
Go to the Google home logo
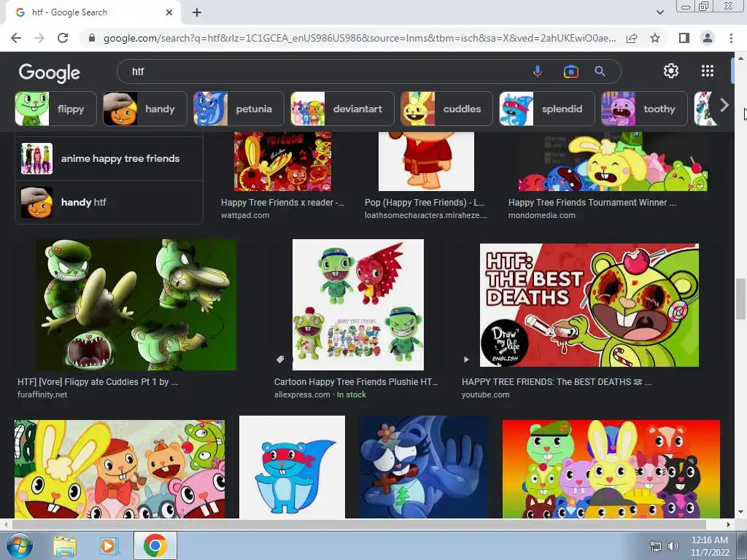[x=49, y=72]
